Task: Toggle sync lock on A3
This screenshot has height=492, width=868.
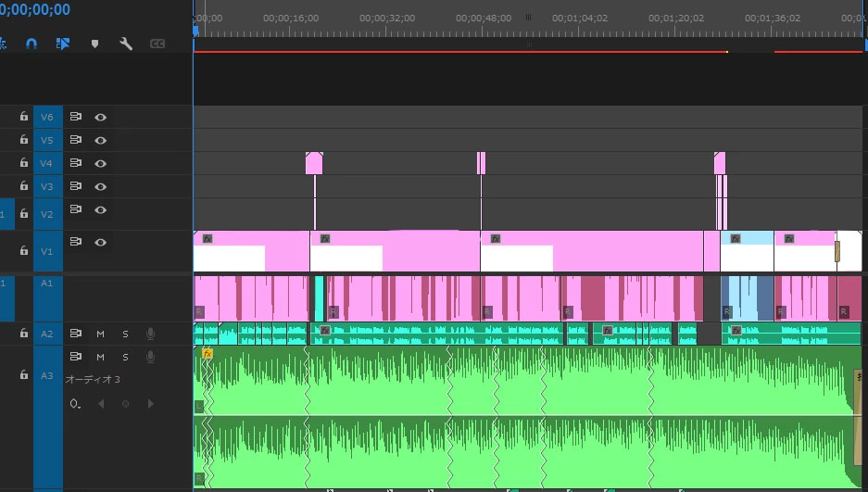Action: coord(76,357)
